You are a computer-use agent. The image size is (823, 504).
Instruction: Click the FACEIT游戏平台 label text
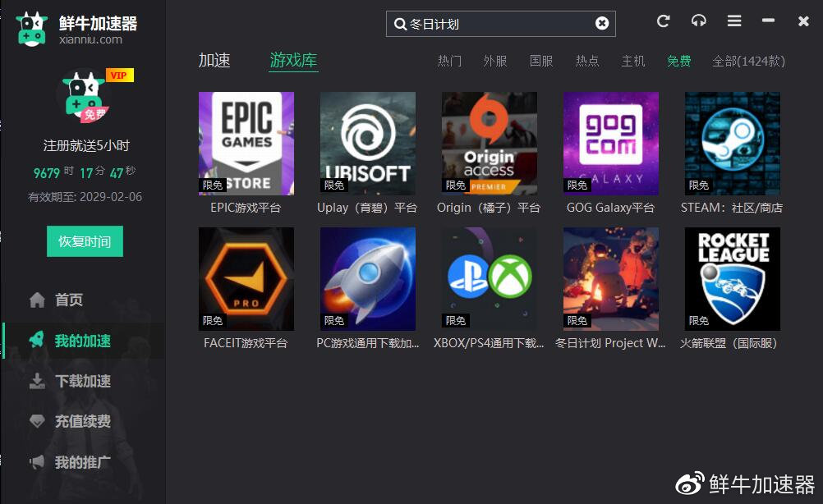(x=246, y=343)
